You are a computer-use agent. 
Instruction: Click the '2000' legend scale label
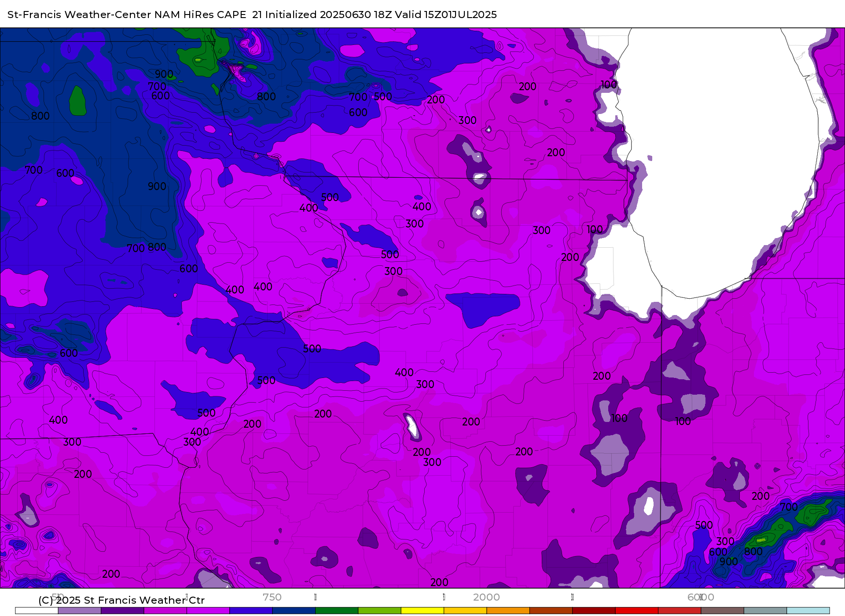(x=486, y=597)
